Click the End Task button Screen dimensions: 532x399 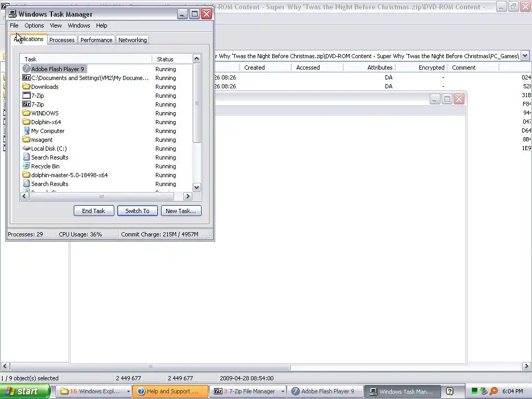[94, 211]
